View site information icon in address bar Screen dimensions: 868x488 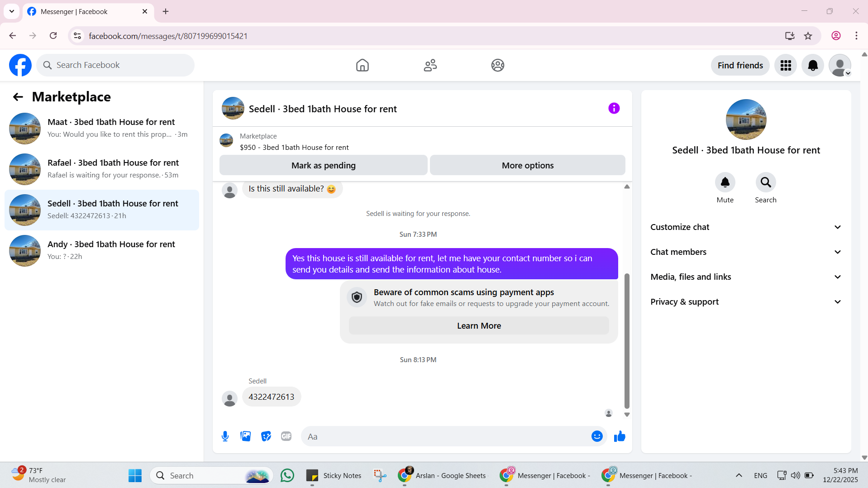coord(77,36)
